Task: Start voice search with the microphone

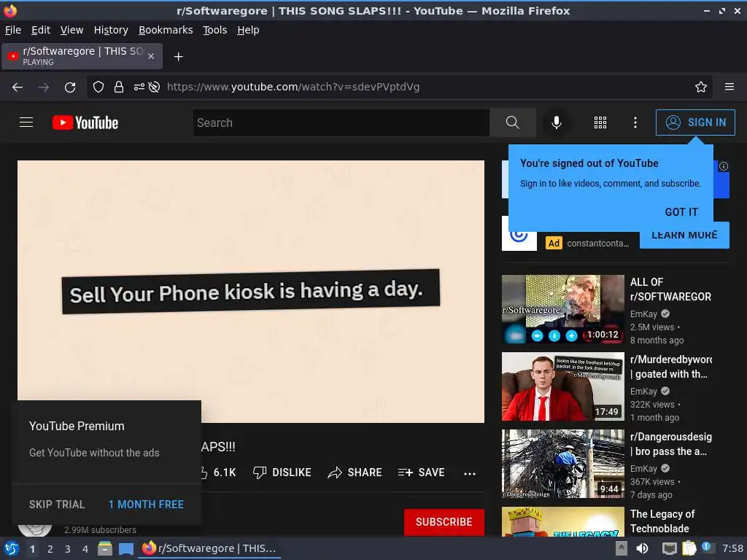Action: (556, 122)
